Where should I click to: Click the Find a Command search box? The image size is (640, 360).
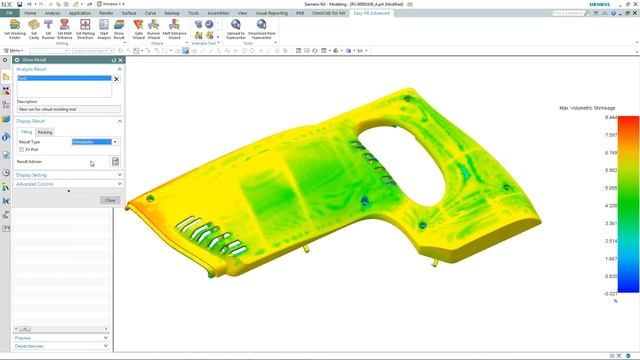[568, 13]
